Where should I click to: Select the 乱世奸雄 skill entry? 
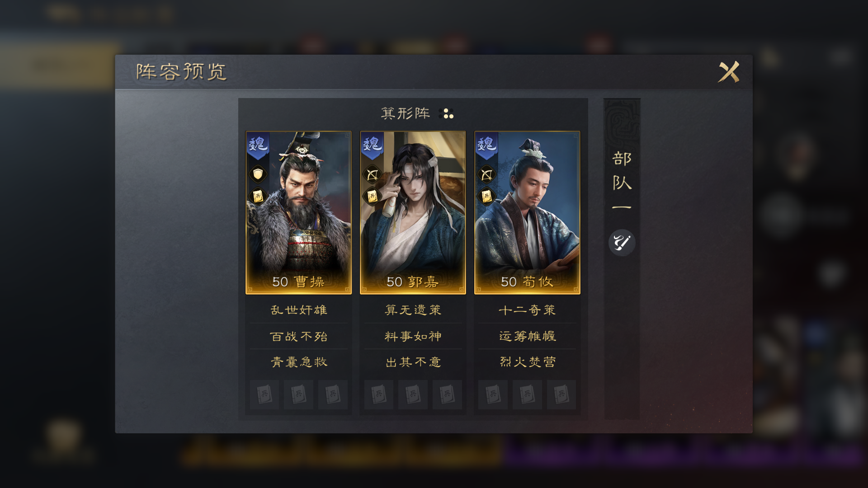(x=298, y=310)
